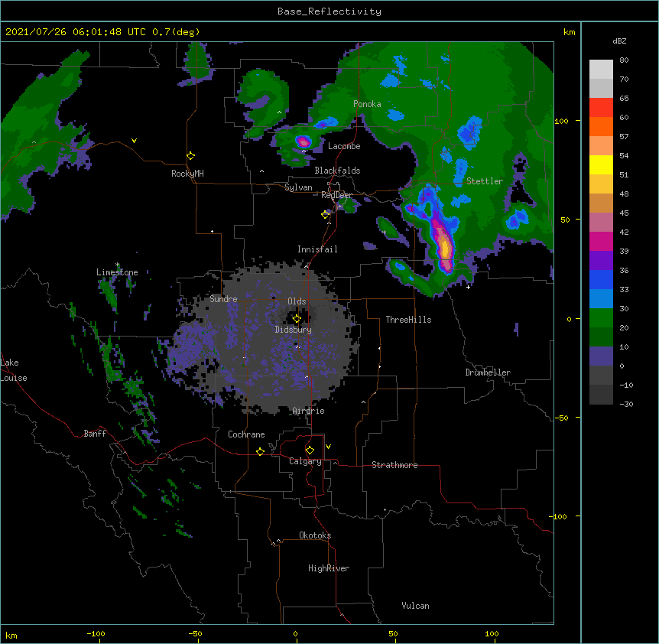
Task: Click the Base_Reflectivity title text
Action: point(329,11)
